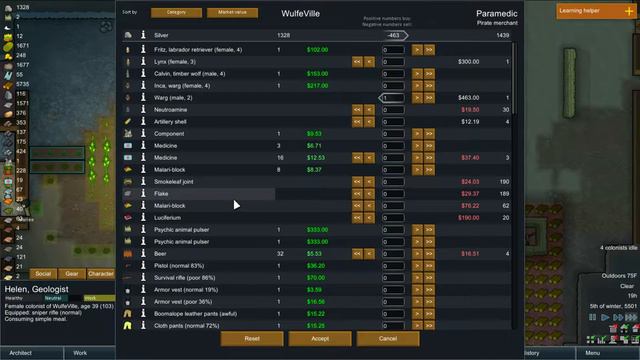
Task: Pause the game speed control
Action: pos(593,317)
